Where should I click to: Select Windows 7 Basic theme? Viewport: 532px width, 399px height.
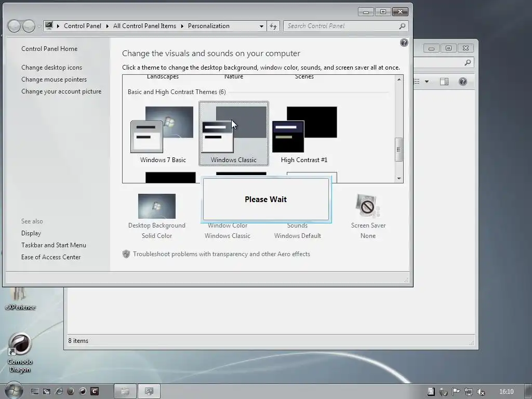coord(163,135)
